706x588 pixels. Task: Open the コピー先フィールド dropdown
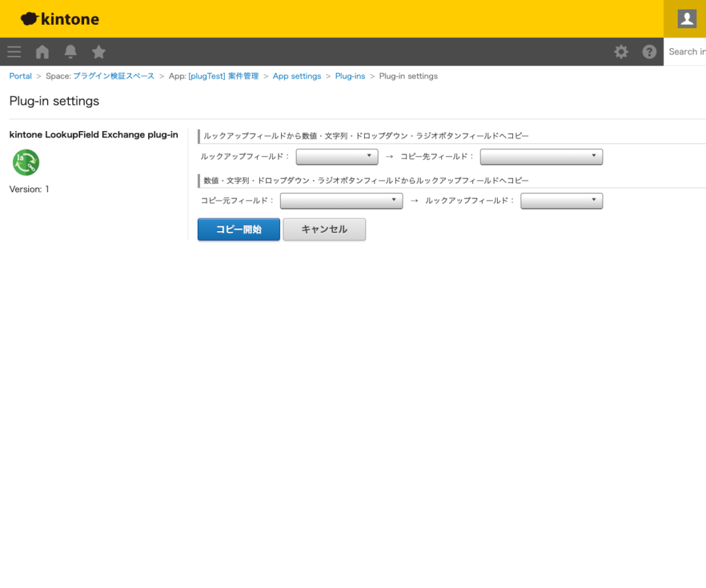pos(541,156)
